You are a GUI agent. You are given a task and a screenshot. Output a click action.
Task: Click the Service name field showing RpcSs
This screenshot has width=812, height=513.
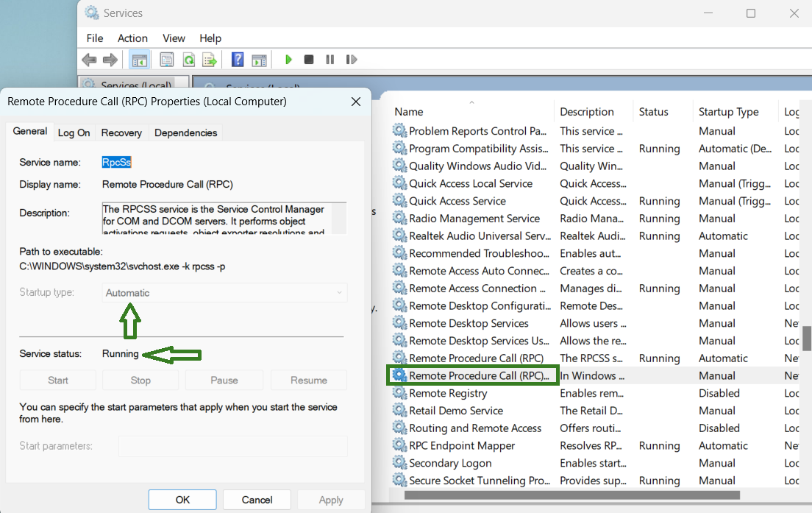click(116, 163)
